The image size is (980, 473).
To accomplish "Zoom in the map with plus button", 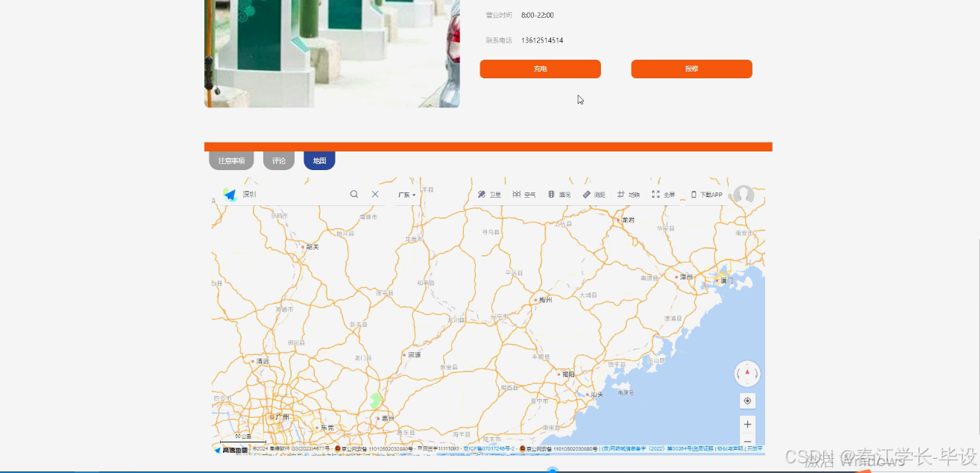I will point(747,425).
